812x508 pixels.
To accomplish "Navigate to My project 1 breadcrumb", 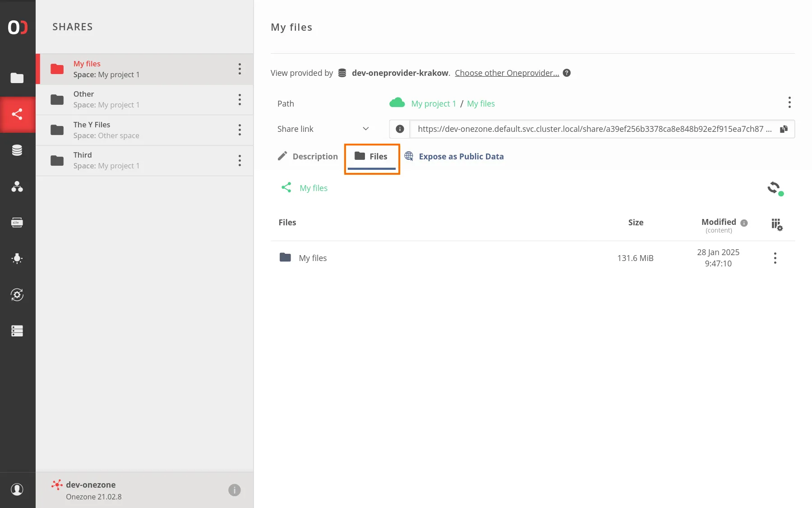I will (433, 103).
